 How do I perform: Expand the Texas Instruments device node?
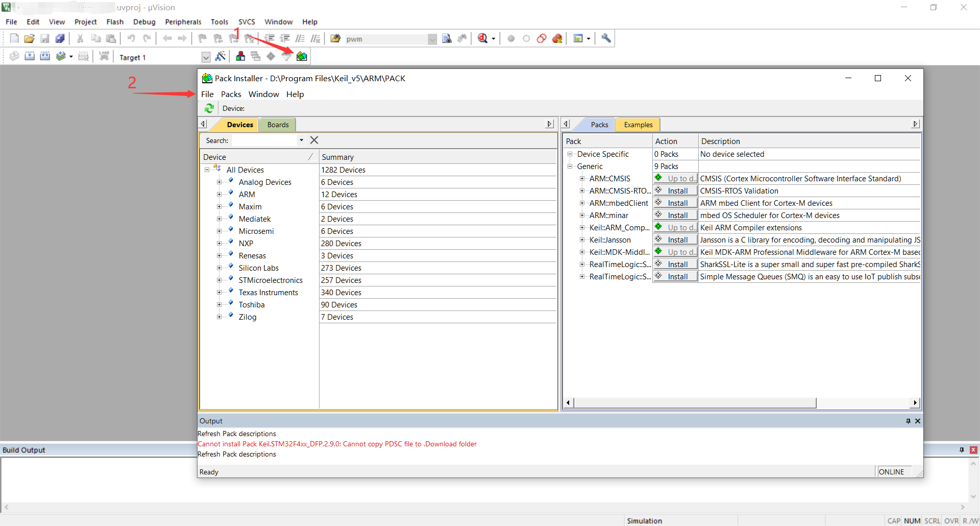coord(219,292)
